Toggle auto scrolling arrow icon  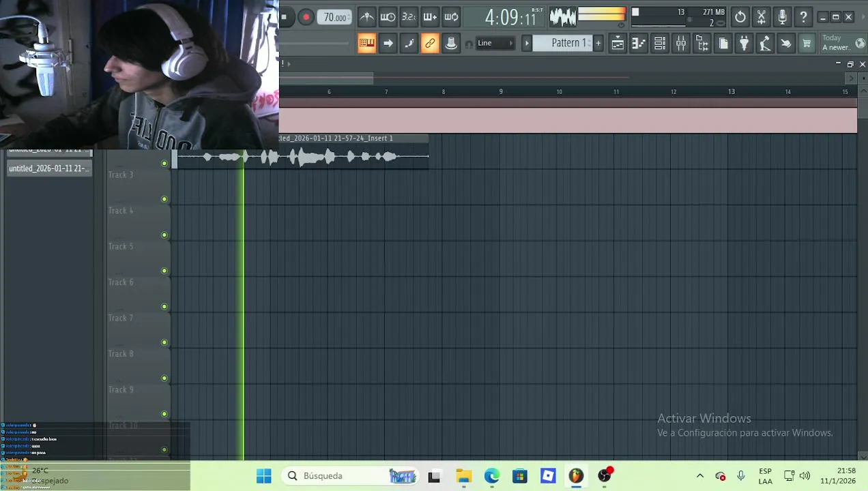[x=388, y=44]
